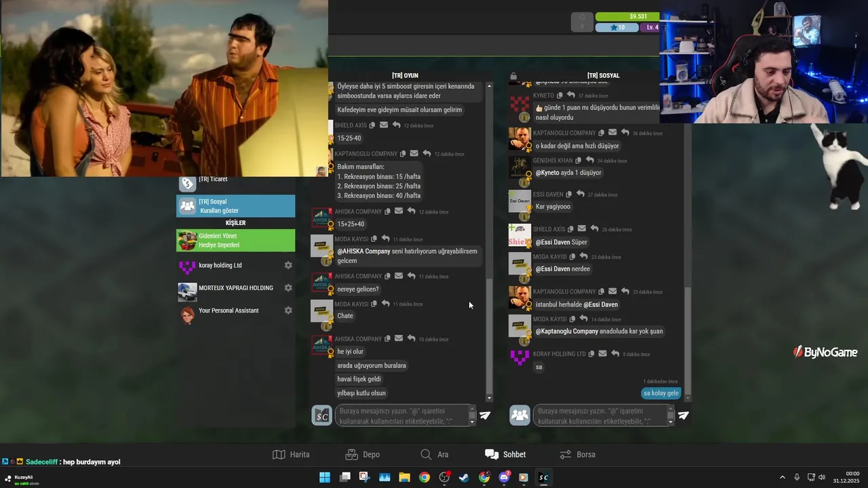Copy Ahiska Company's nereye gelicen message

point(387,276)
